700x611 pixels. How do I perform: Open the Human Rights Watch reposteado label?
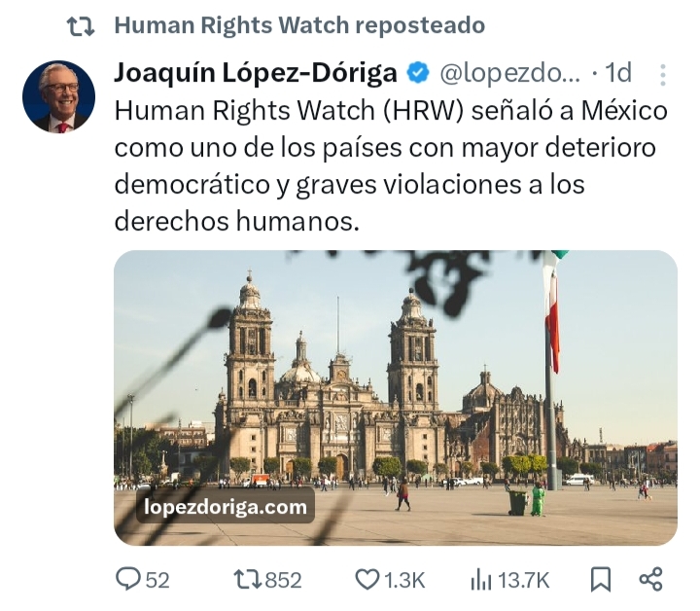299,25
